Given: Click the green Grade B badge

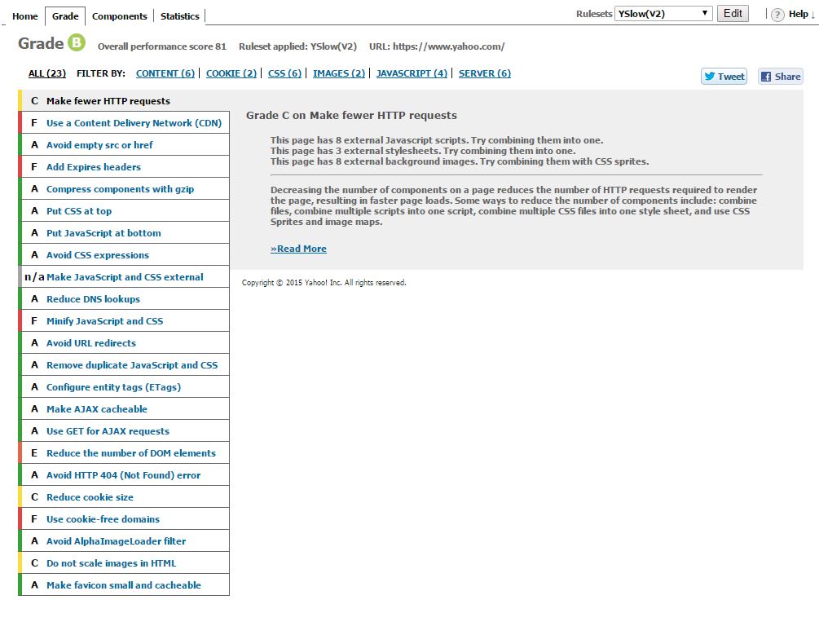Looking at the screenshot, I should click(77, 43).
